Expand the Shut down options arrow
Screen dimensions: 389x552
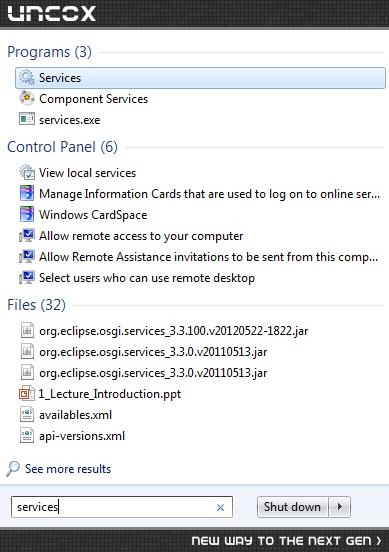tap(340, 507)
